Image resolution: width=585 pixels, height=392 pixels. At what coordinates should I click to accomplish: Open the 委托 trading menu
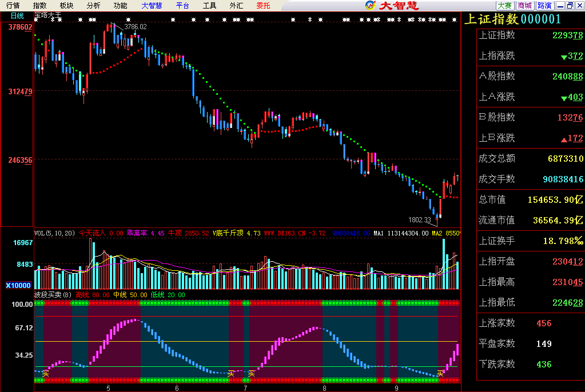pyautogui.click(x=263, y=5)
